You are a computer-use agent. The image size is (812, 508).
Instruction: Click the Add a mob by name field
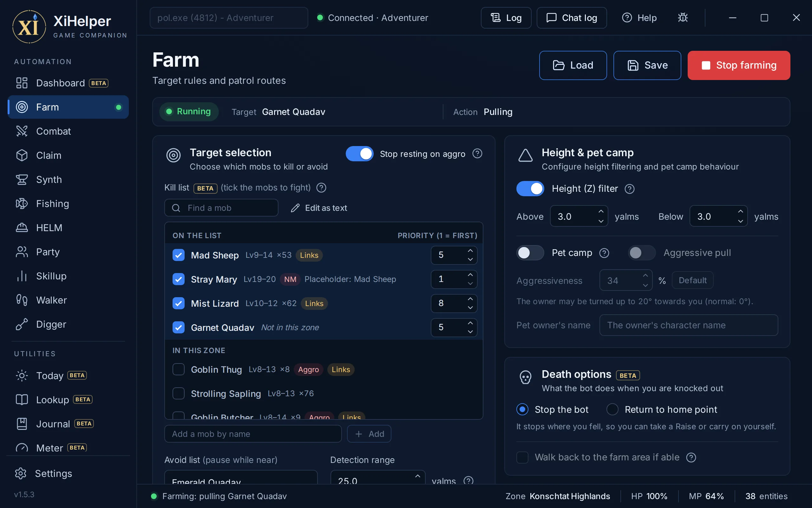253,434
